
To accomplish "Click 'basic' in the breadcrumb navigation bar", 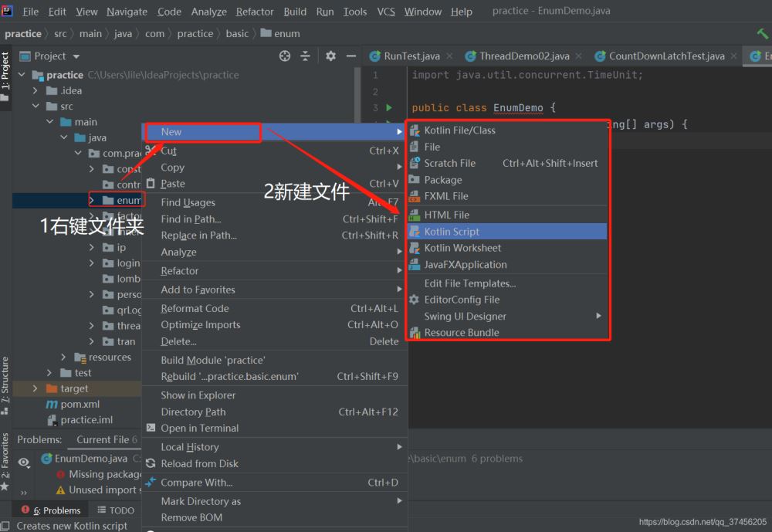I will click(237, 33).
